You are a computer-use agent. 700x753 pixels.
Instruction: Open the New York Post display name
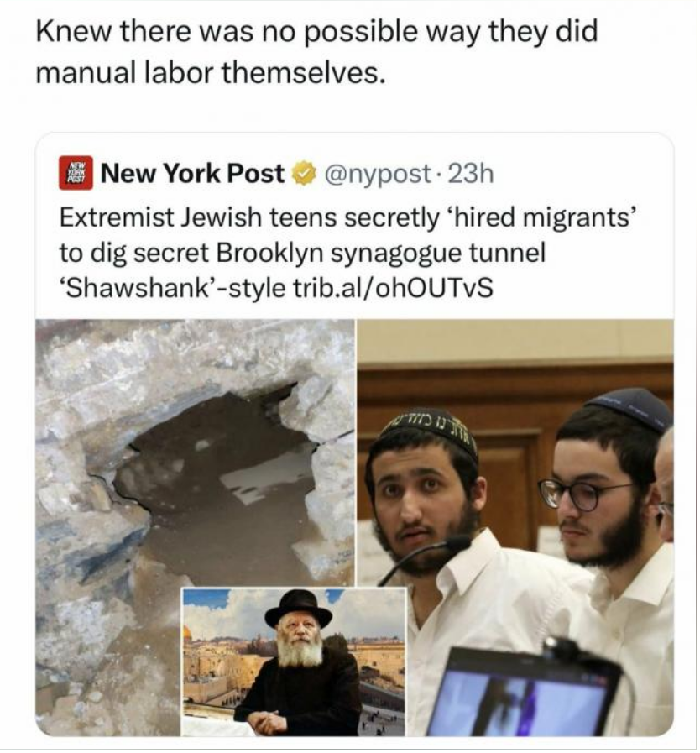tap(192, 174)
